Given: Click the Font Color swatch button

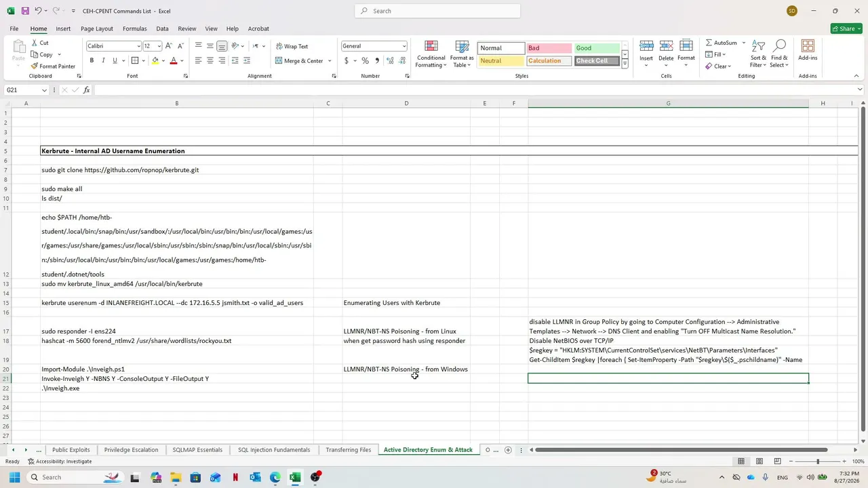Looking at the screenshot, I should click(x=174, y=61).
